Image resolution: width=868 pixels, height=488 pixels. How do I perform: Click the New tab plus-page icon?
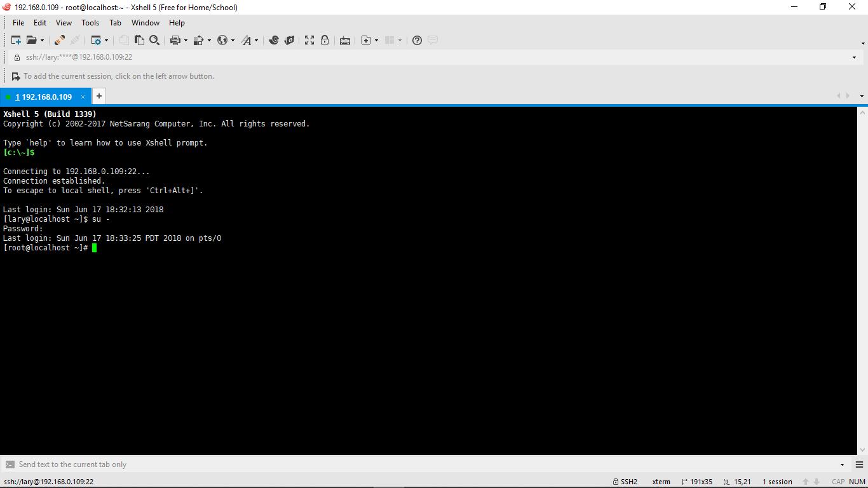pos(366,40)
